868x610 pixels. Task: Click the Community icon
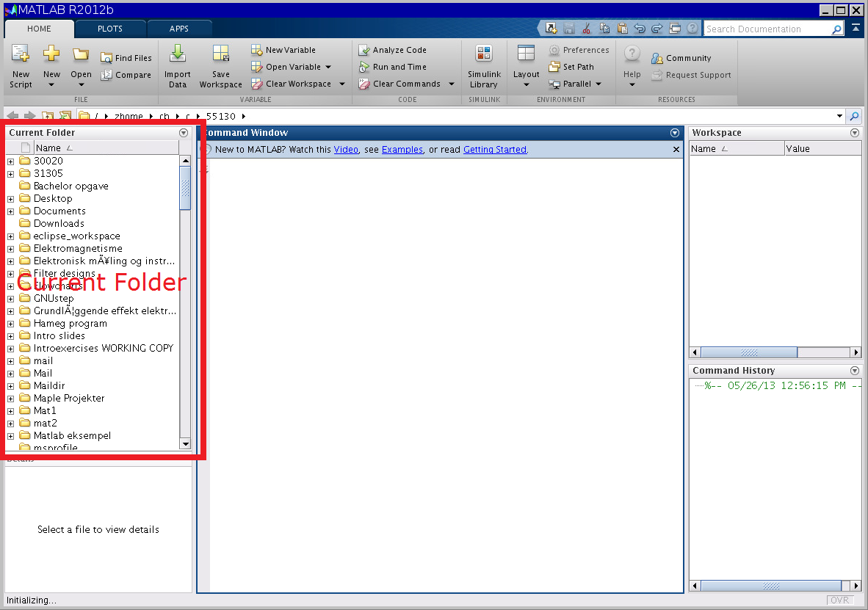coord(657,58)
